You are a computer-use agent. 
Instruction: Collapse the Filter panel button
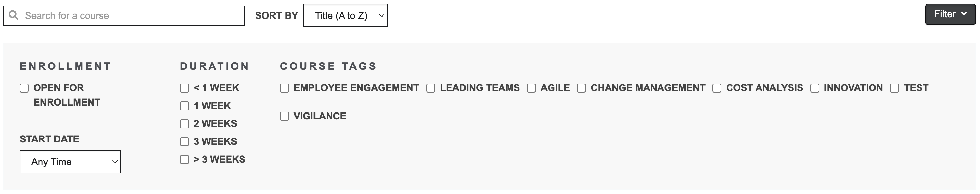click(950, 14)
